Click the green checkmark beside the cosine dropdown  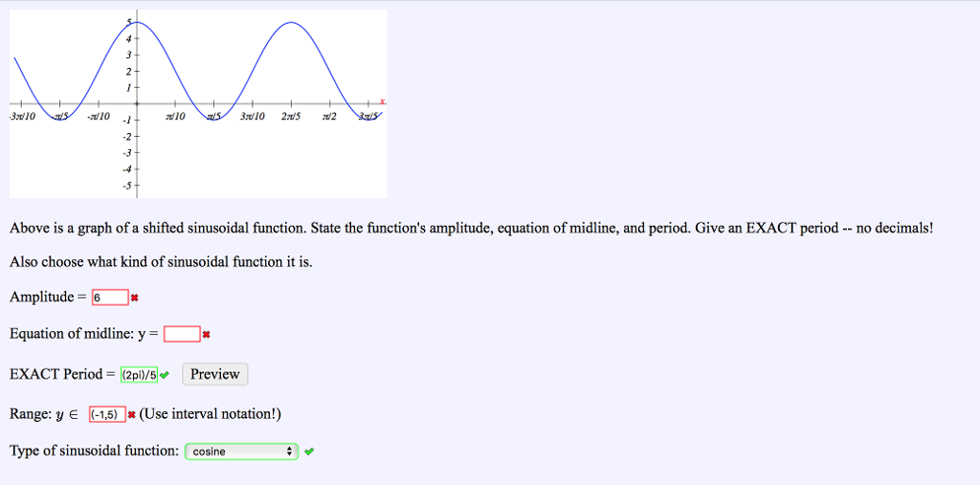[310, 452]
